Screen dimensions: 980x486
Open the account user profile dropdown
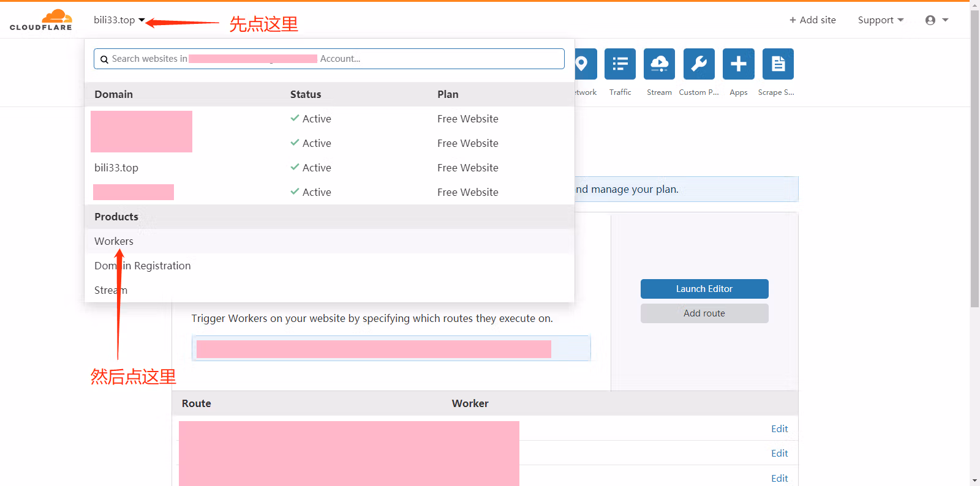[x=937, y=20]
